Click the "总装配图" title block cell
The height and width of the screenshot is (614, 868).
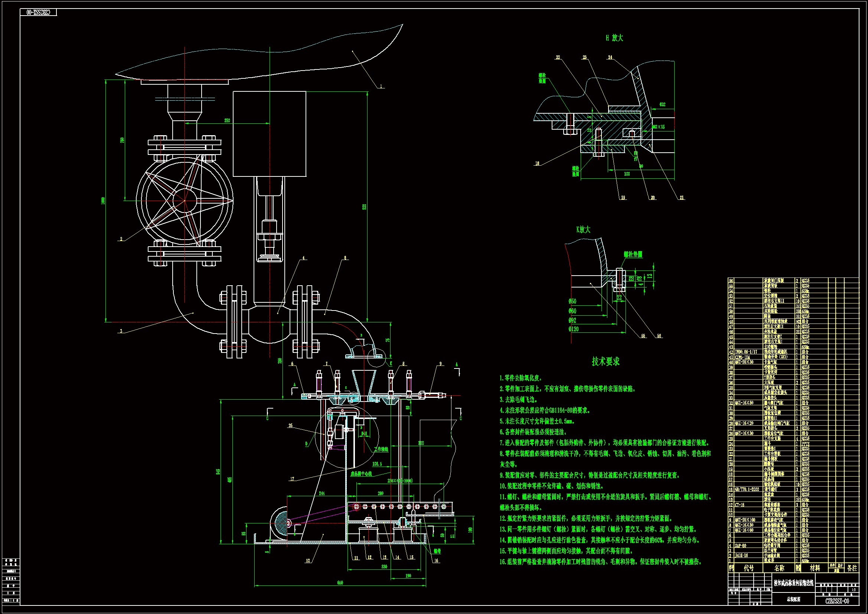coord(793,599)
